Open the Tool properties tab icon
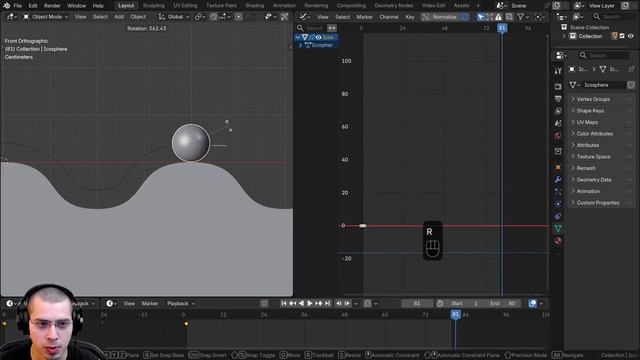Image resolution: width=640 pixels, height=360 pixels. [x=558, y=71]
